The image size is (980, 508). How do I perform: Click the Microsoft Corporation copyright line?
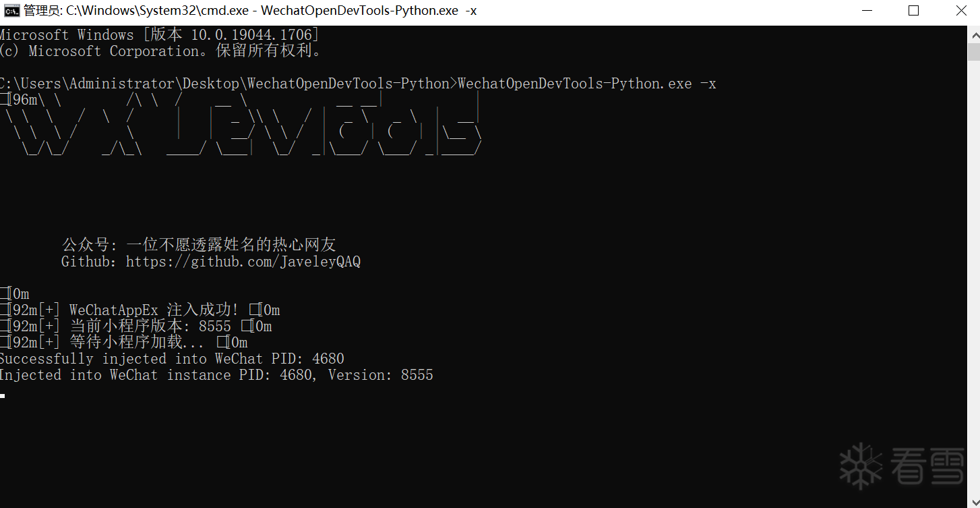[162, 51]
